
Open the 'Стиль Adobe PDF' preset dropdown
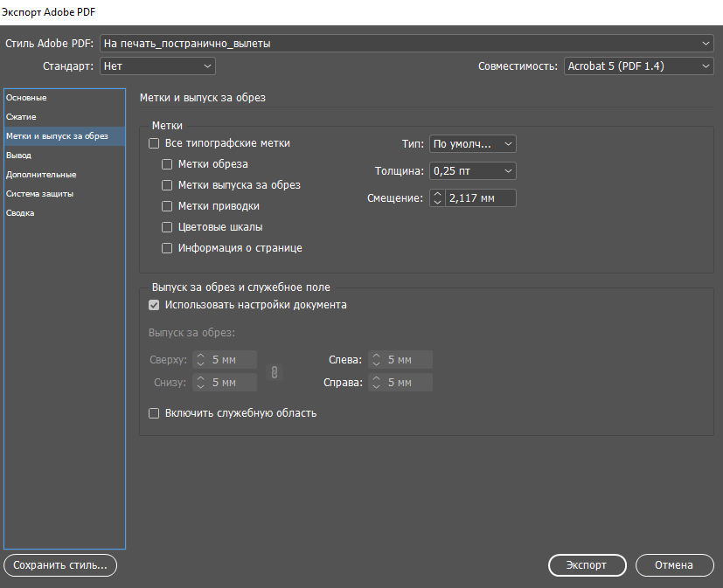tap(407, 44)
